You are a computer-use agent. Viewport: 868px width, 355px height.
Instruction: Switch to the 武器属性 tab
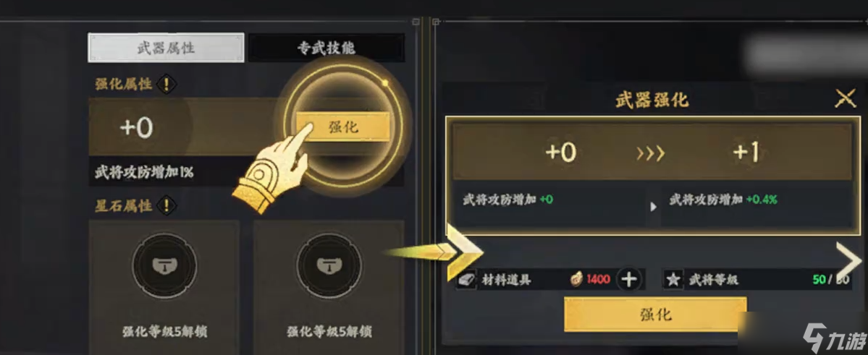[166, 48]
